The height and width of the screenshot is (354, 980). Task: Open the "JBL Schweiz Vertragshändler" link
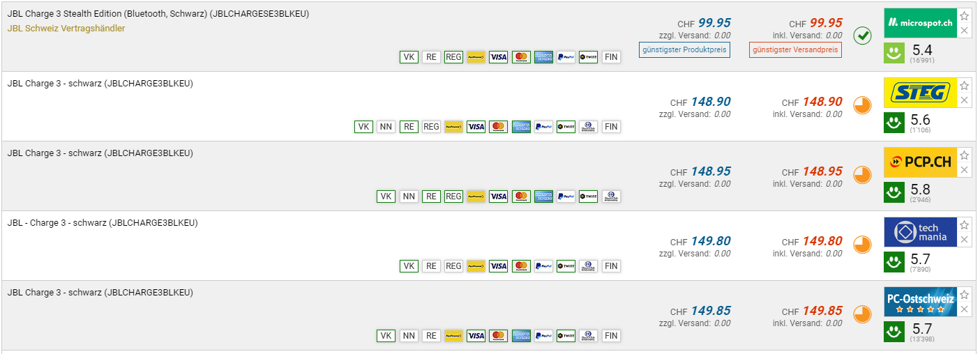[66, 29]
